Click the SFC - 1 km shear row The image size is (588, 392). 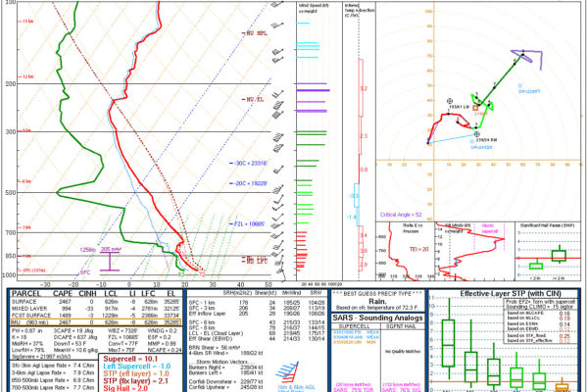tap(257, 303)
